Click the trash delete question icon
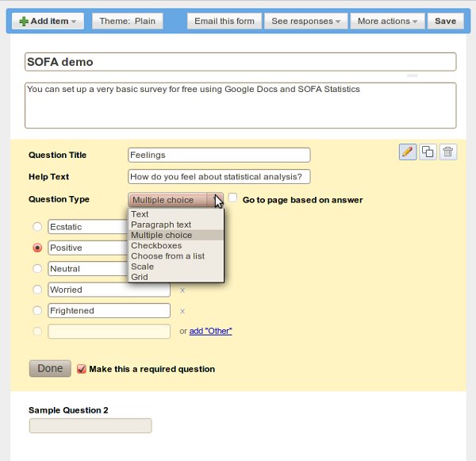The width and height of the screenshot is (476, 461). 448,152
